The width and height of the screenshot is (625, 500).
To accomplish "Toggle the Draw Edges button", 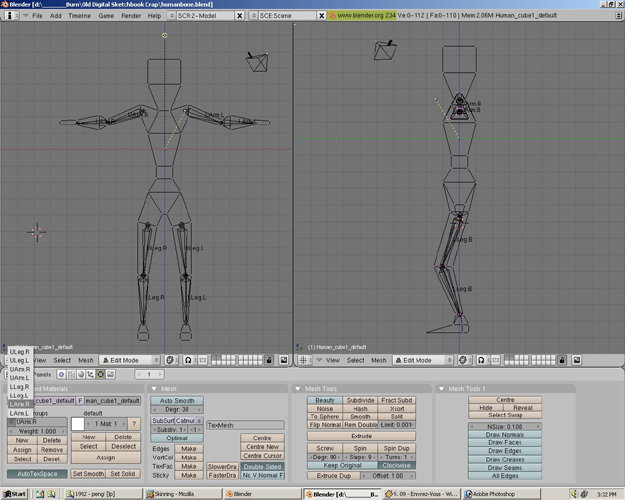I will click(x=505, y=451).
